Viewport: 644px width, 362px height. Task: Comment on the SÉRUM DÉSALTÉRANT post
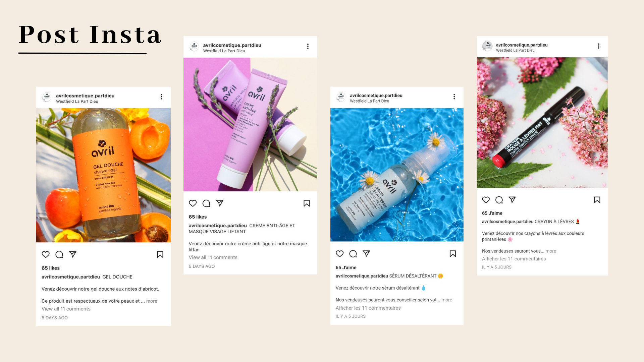pyautogui.click(x=353, y=254)
